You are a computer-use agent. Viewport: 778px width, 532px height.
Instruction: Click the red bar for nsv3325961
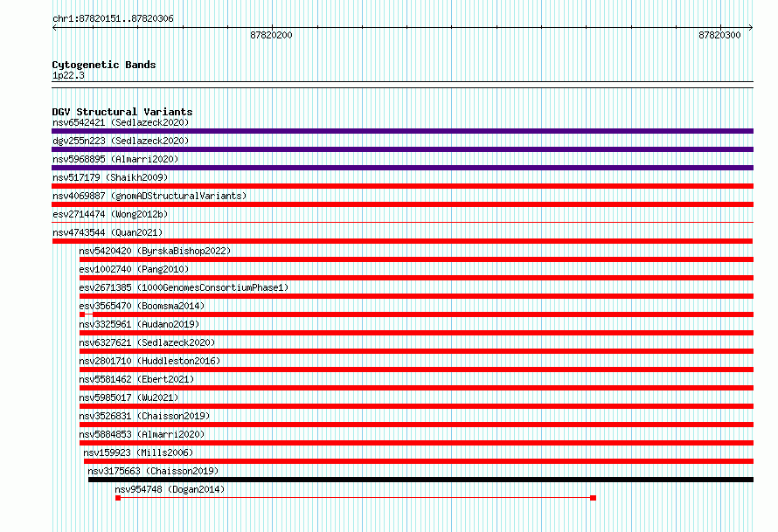point(416,333)
